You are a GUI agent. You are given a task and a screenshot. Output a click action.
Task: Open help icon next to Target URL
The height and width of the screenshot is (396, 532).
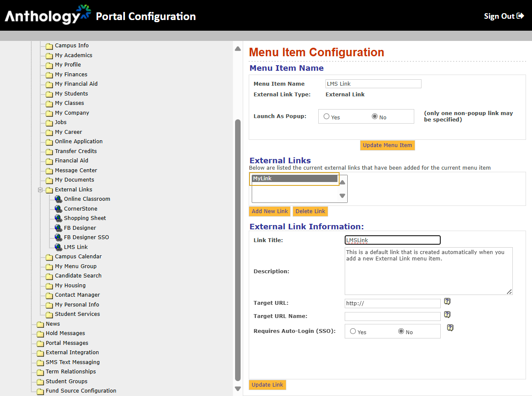coord(447,302)
